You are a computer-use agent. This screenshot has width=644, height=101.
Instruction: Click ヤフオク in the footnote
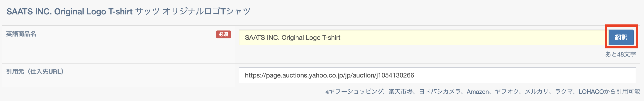507,92
